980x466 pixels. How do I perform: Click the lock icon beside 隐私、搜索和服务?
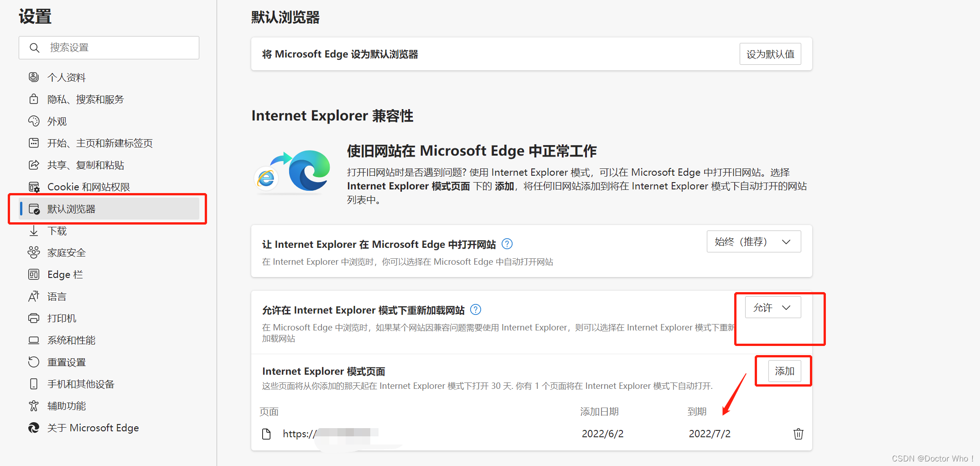[34, 99]
